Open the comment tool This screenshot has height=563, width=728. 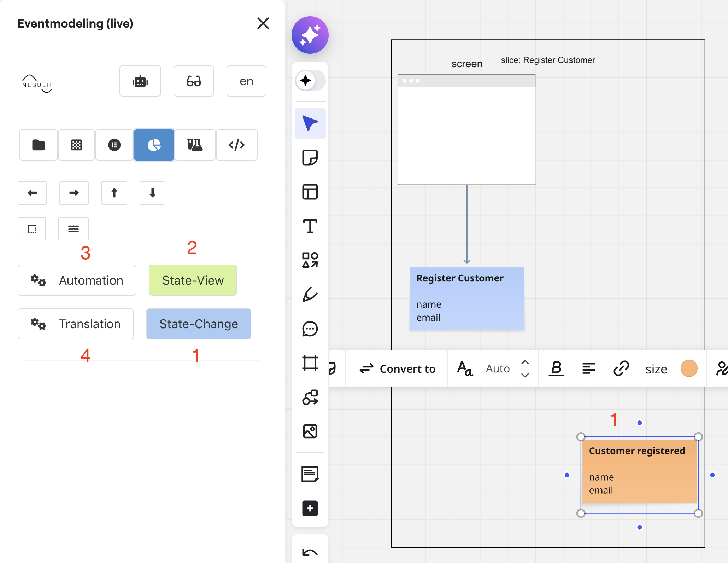coord(310,329)
